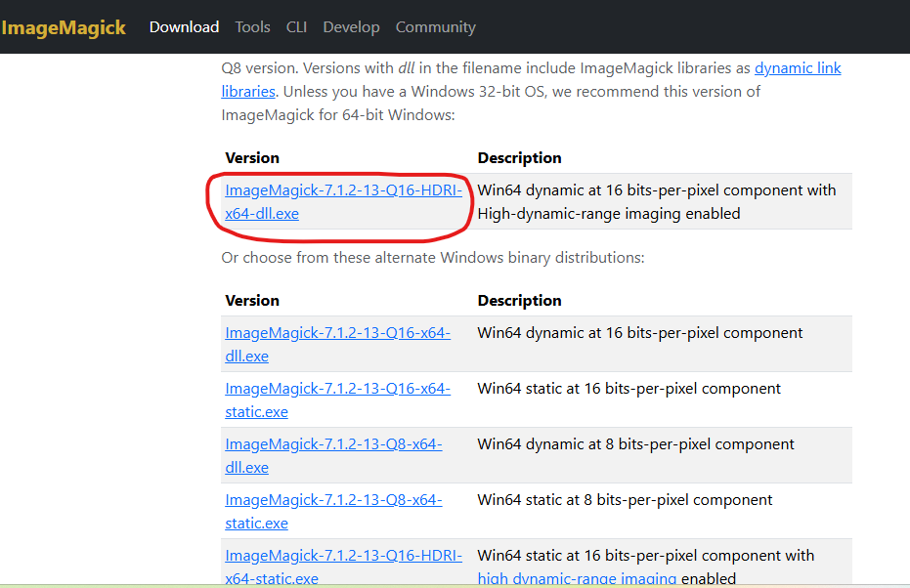This screenshot has height=588, width=910.
Task: Select 'Win64 static at 8 bits-per-pixel component' text
Action: [x=625, y=500]
